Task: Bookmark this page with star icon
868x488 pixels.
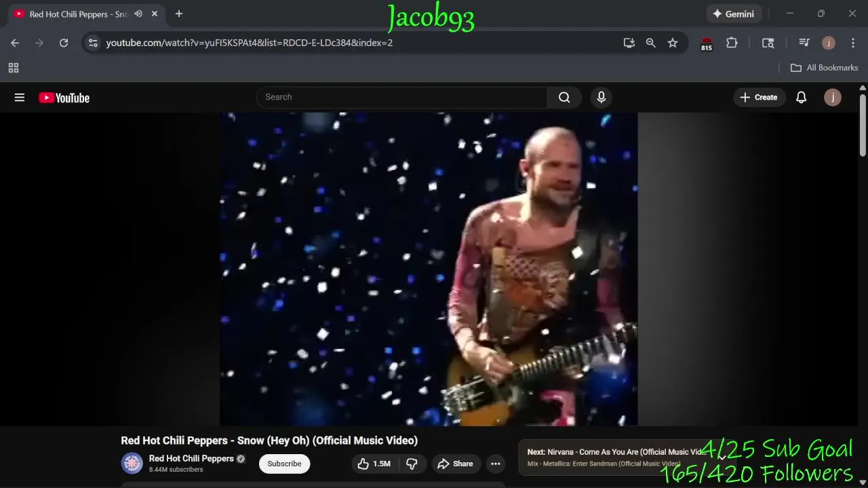Action: click(x=673, y=43)
